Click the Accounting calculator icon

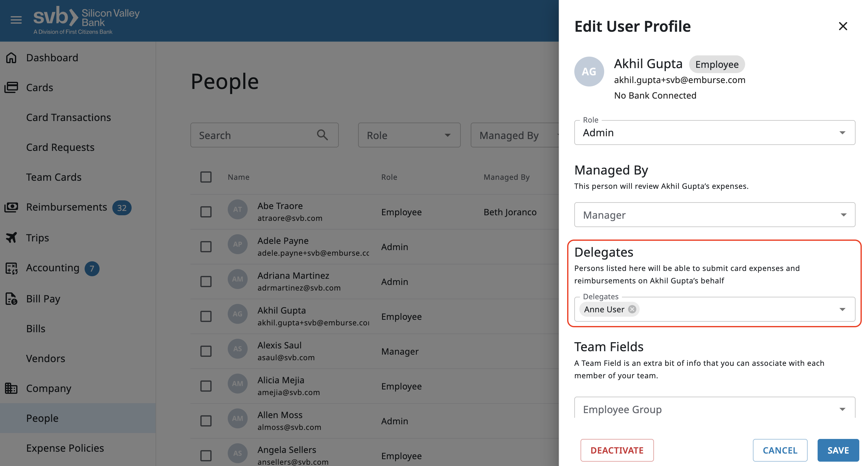tap(11, 268)
